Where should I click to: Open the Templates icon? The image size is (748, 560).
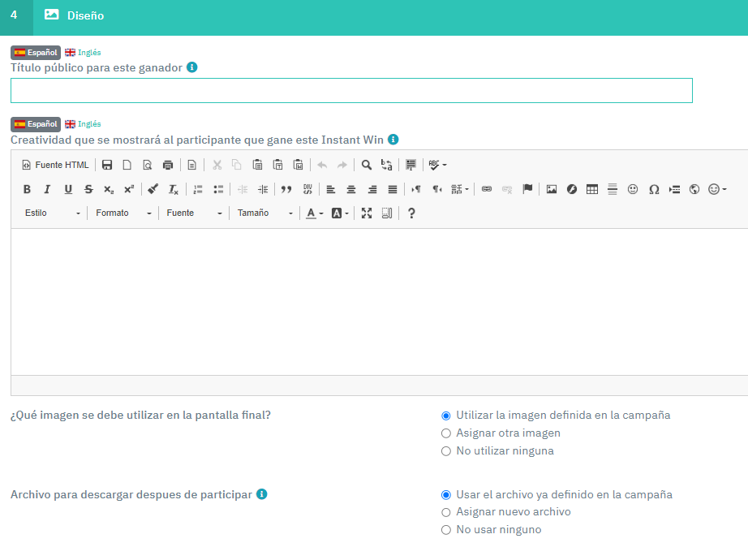(191, 166)
